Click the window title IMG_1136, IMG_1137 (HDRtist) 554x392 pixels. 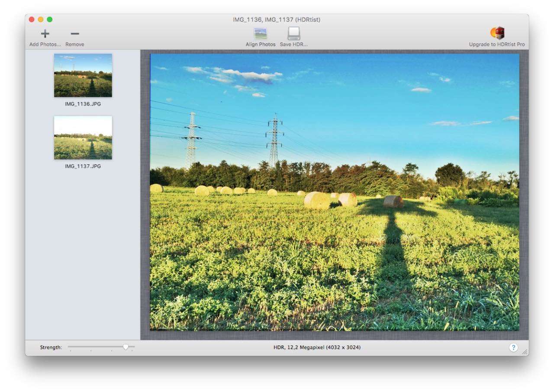277,19
